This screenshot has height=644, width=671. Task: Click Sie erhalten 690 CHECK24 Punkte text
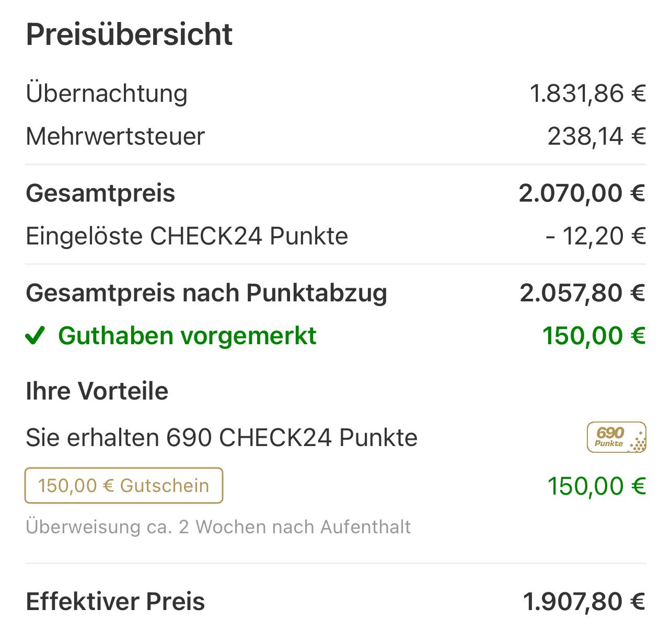pyautogui.click(x=222, y=438)
